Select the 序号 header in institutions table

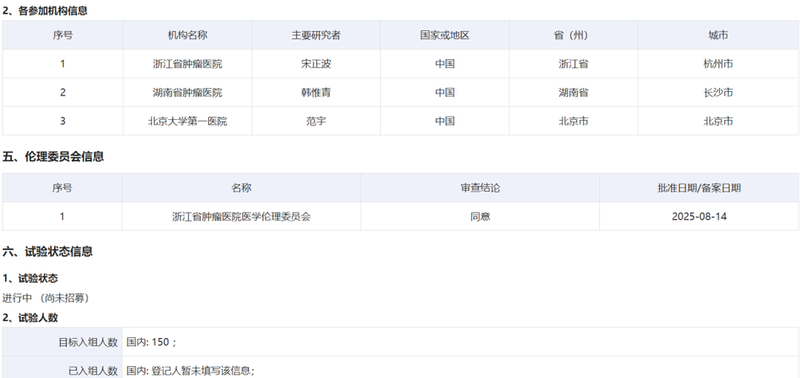point(62,35)
